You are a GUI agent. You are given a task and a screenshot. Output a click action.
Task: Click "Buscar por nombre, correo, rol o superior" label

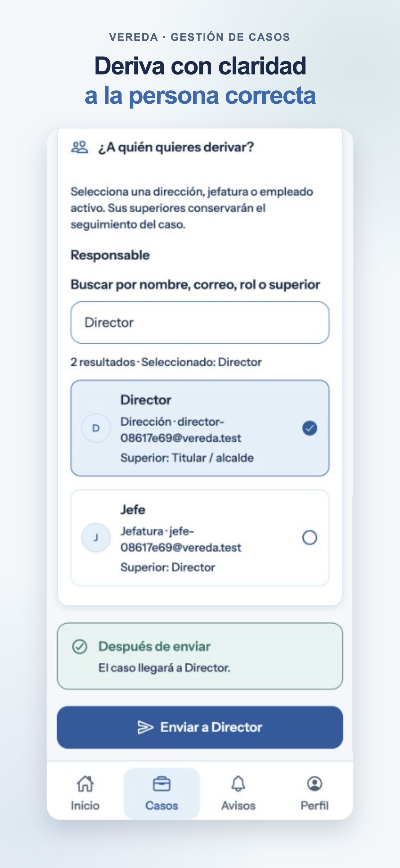(195, 285)
